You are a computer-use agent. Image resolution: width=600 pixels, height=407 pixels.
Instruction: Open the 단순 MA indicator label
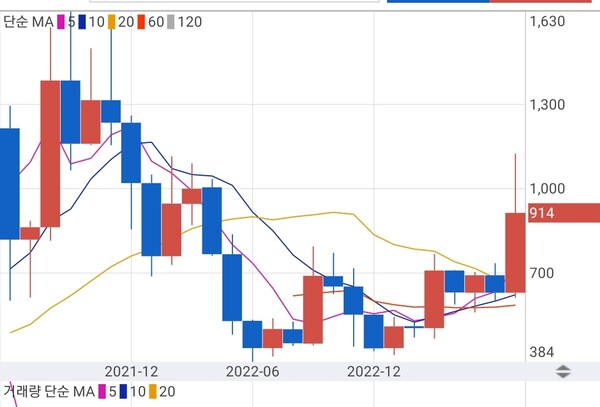27,21
